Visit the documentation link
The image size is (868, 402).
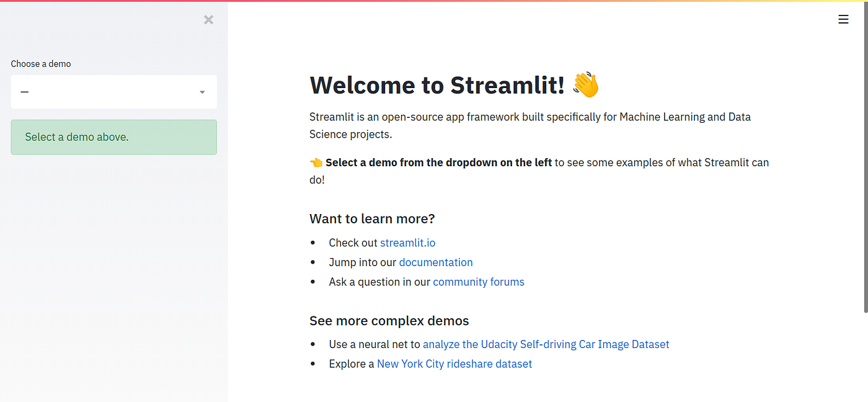436,262
